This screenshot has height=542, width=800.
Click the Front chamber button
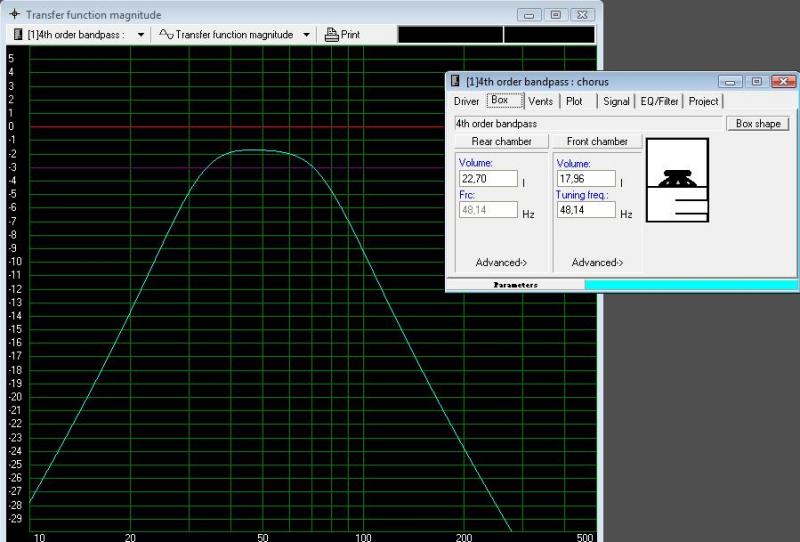pos(597,142)
